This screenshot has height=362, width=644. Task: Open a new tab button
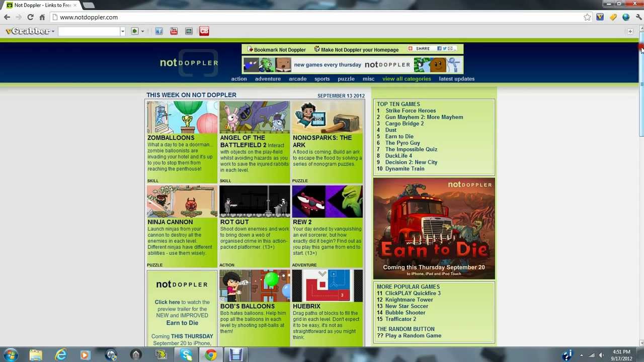89,5
